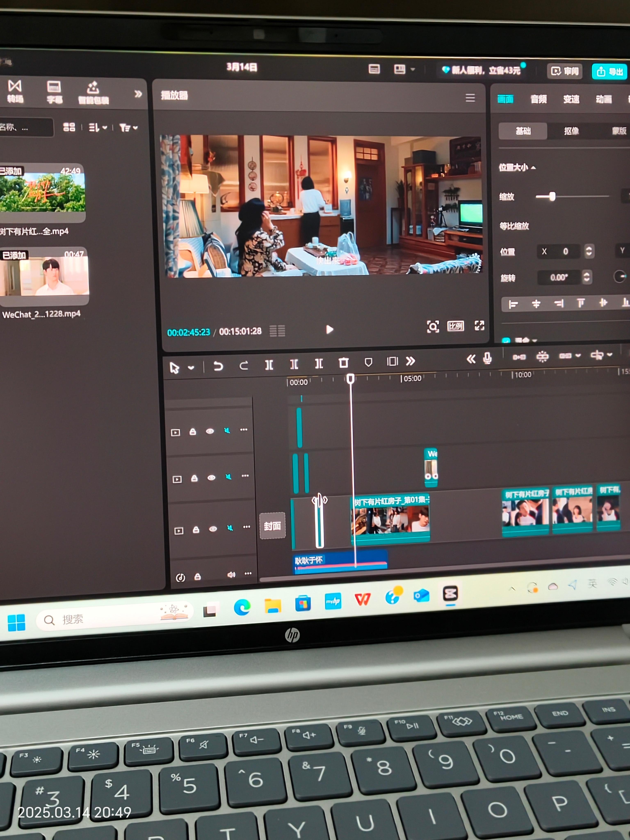The height and width of the screenshot is (840, 630).
Task: Uncheck the 混合 blend checkbox
Action: (506, 340)
